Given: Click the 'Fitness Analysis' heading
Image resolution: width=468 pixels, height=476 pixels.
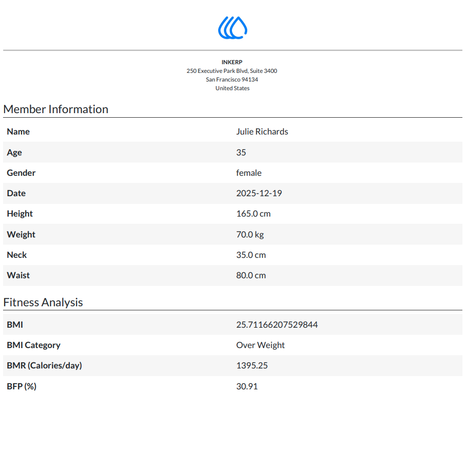Looking at the screenshot, I should pyautogui.click(x=43, y=302).
